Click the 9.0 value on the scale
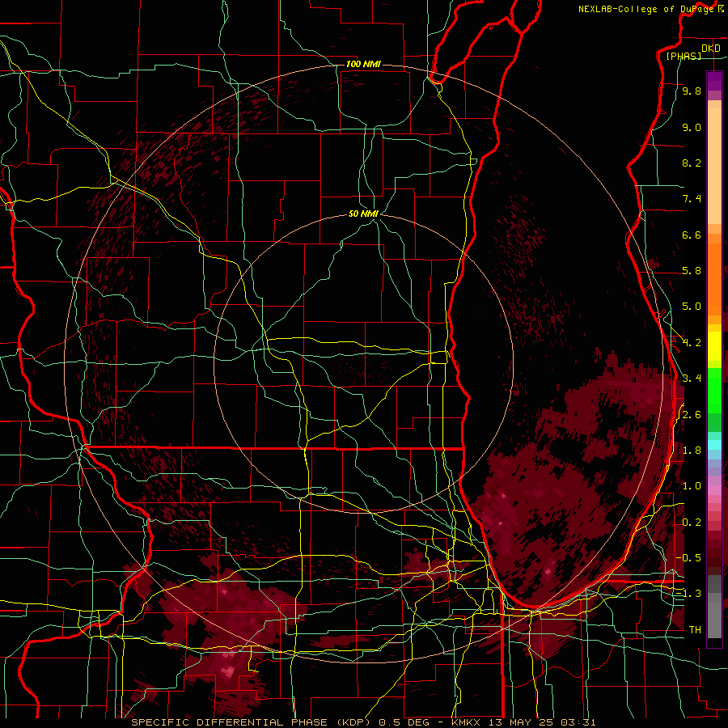Viewport: 728px width, 728px height. click(692, 127)
